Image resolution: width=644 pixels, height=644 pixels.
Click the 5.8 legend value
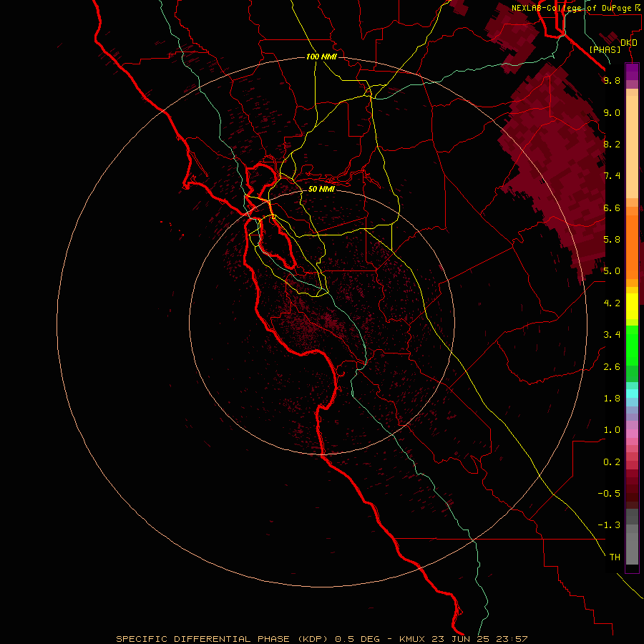[x=612, y=240]
